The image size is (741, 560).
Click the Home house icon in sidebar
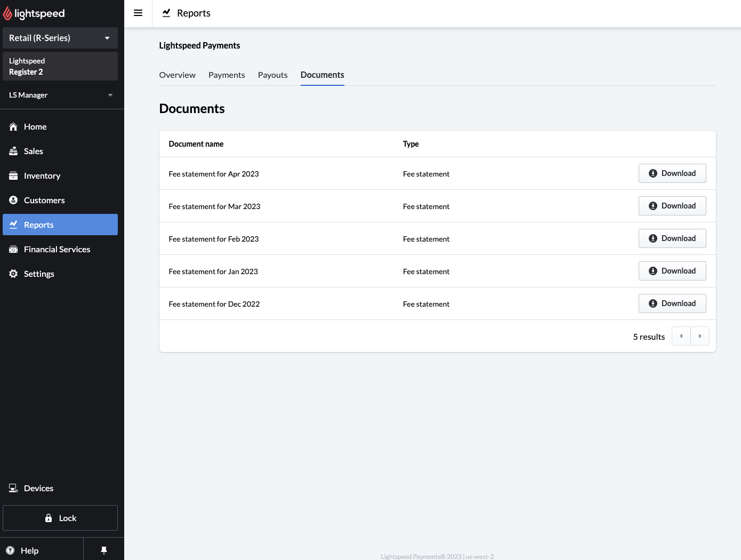click(13, 127)
